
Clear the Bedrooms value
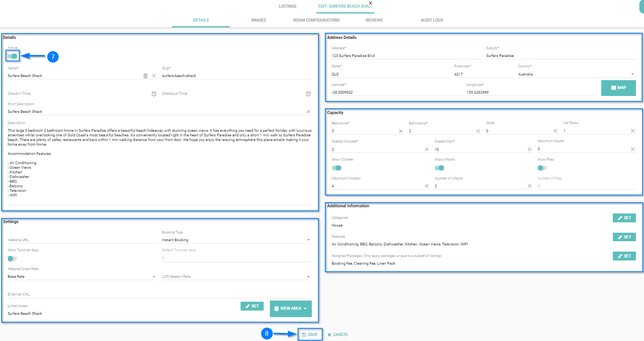(x=401, y=131)
